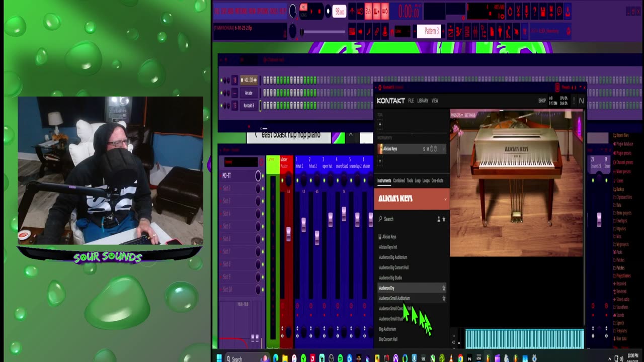Click the Kontakt exclamation alert icon
Image resolution: width=644 pixels, height=362 pixels.
point(574,101)
